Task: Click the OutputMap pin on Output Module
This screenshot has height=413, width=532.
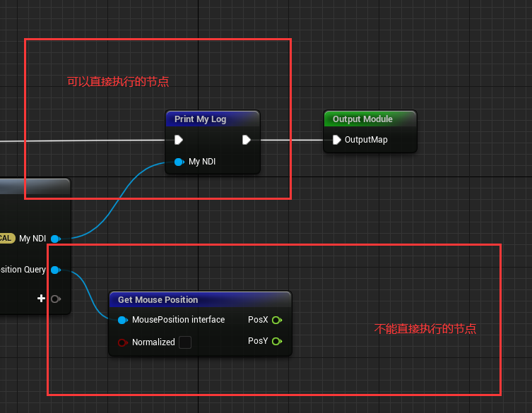Action: [336, 140]
